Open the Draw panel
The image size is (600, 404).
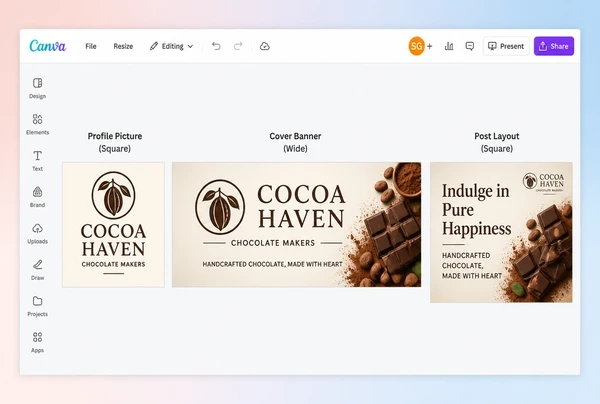click(x=38, y=270)
